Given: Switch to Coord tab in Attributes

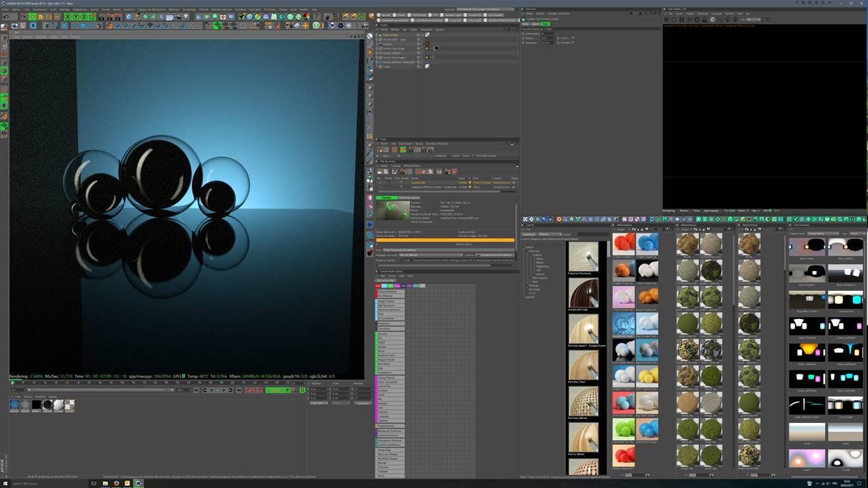Looking at the screenshot, I should point(535,24).
